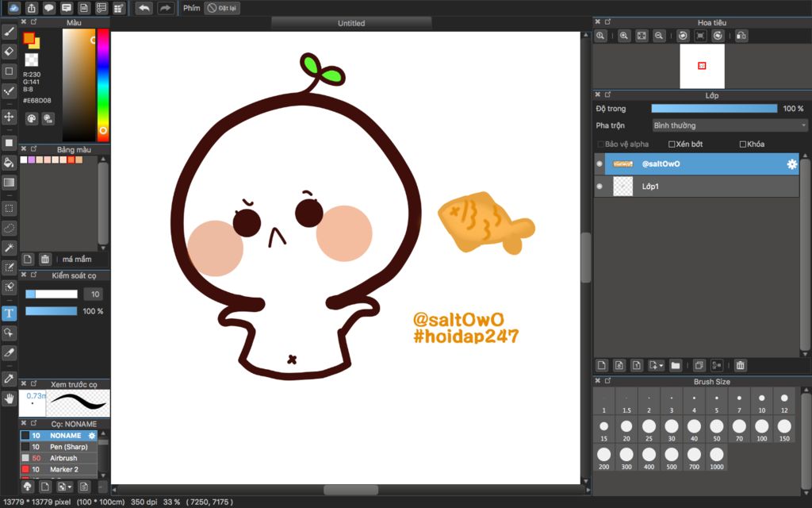
Task: Select brush size 7 preset
Action: [739, 402]
